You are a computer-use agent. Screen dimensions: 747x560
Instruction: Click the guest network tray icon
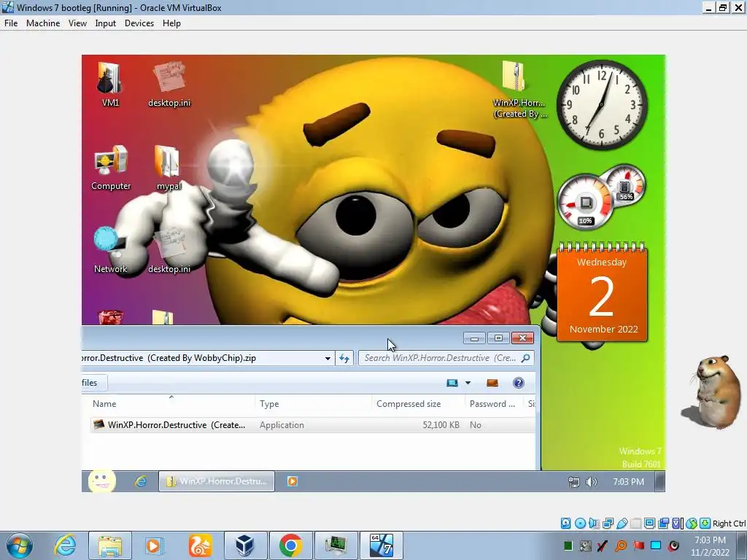tap(574, 483)
